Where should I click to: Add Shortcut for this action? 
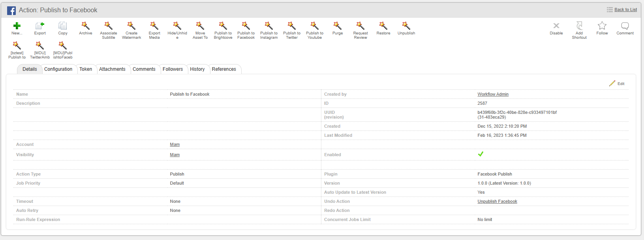(x=579, y=26)
